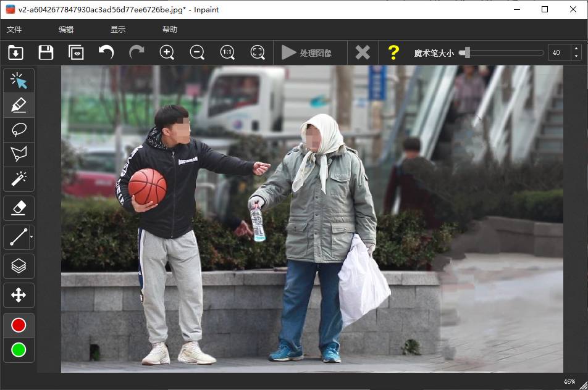The width and height of the screenshot is (588, 390).
Task: Switch to red removal marker mode
Action: [19, 324]
